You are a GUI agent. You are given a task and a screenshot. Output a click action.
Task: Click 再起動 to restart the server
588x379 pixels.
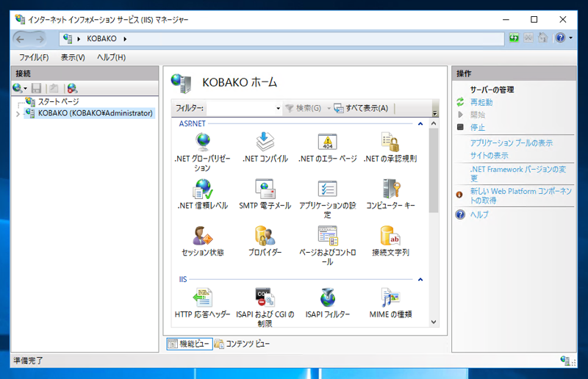pyautogui.click(x=481, y=102)
